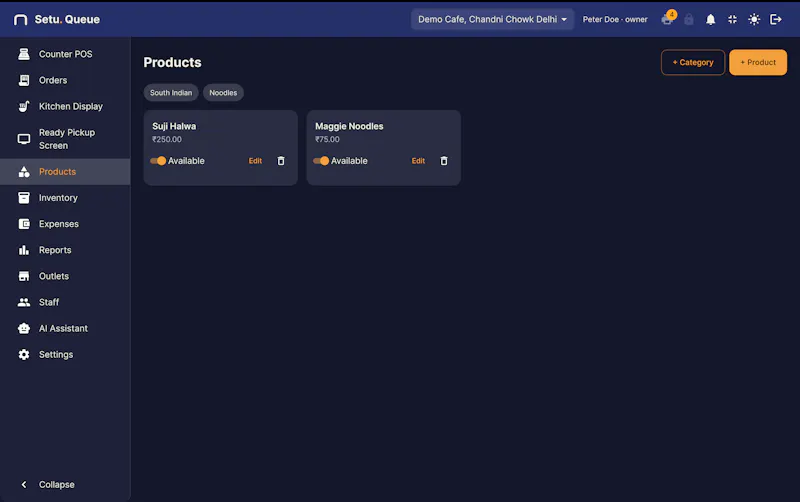
Task: Click the Collapse label text
Action: (x=57, y=484)
